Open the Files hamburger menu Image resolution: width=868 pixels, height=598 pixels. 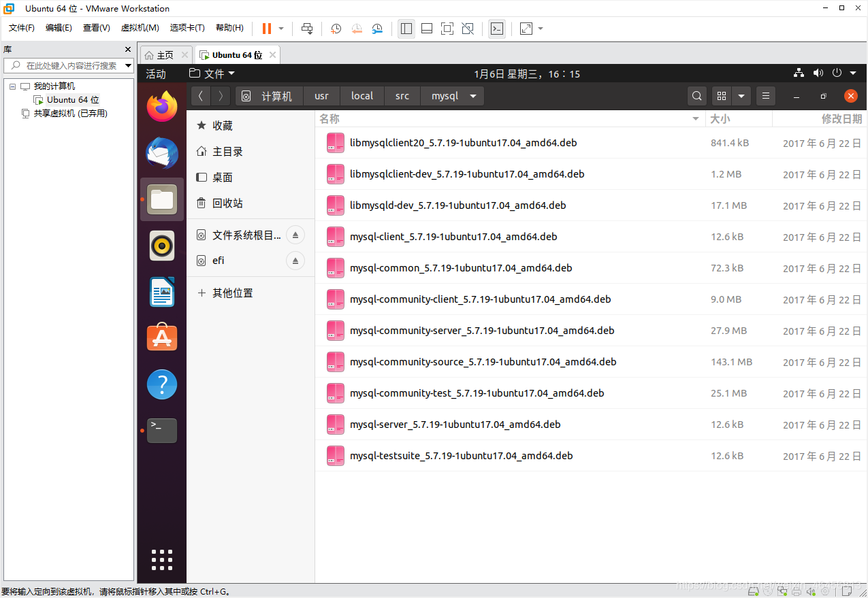click(x=765, y=96)
